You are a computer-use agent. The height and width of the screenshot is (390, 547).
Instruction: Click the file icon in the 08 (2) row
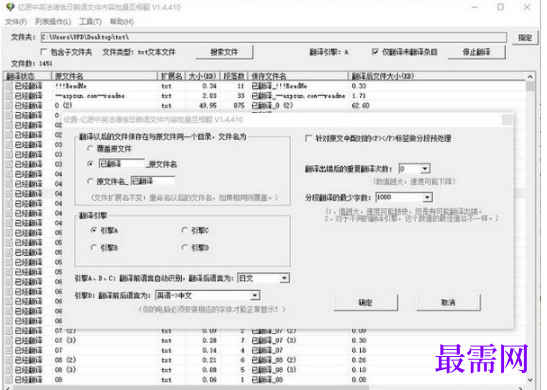tap(9, 360)
